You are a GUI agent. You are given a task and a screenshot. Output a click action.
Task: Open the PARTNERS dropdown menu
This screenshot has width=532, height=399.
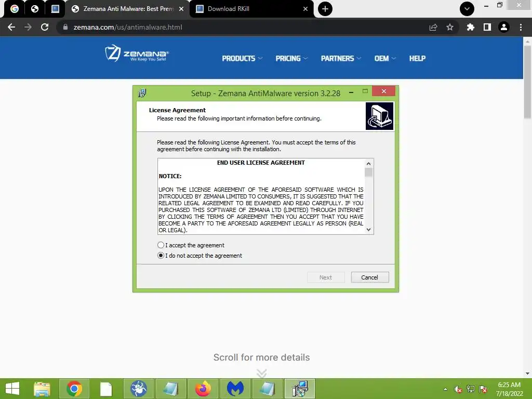click(x=341, y=58)
